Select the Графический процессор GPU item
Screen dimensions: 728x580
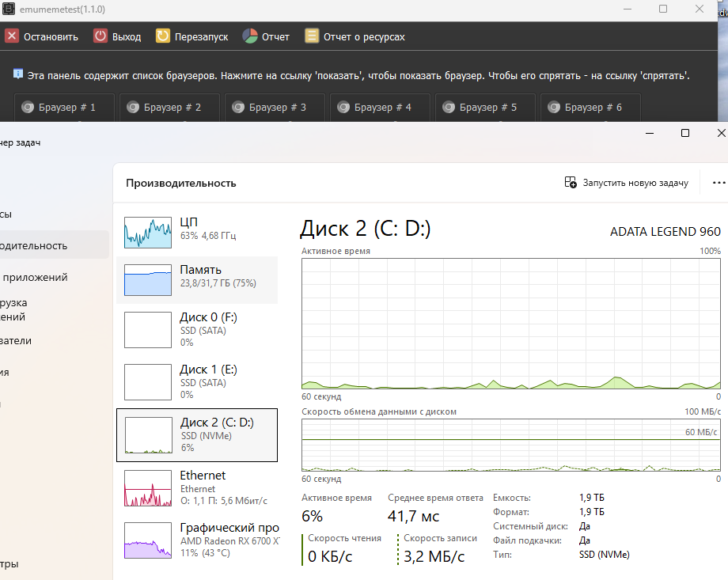[197, 539]
